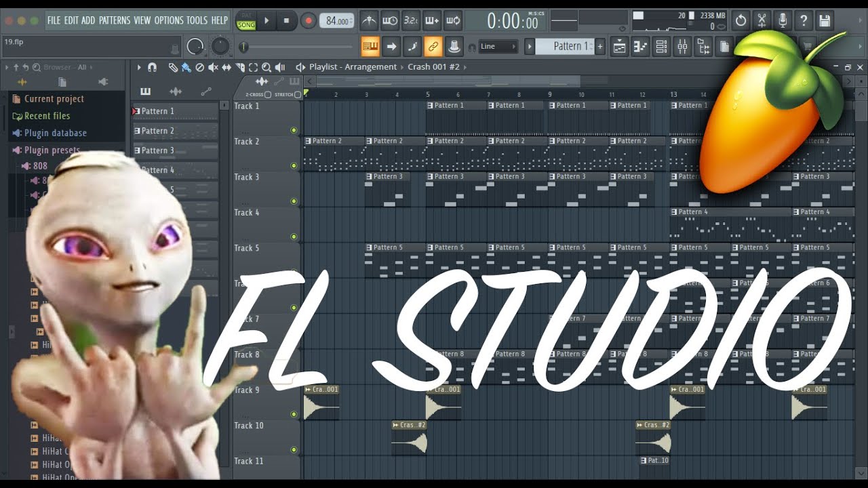Image resolution: width=868 pixels, height=488 pixels.
Task: Open the EDIT menu
Action: pyautogui.click(x=71, y=20)
